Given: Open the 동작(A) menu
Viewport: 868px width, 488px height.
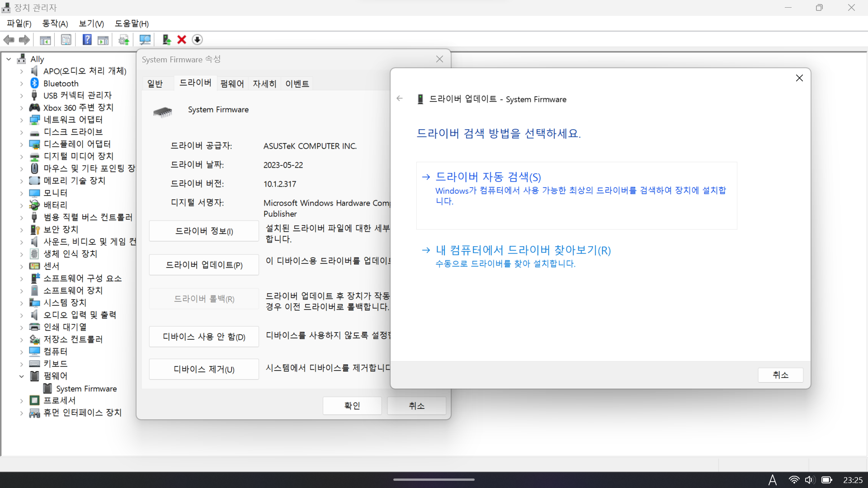Looking at the screenshot, I should click(55, 23).
